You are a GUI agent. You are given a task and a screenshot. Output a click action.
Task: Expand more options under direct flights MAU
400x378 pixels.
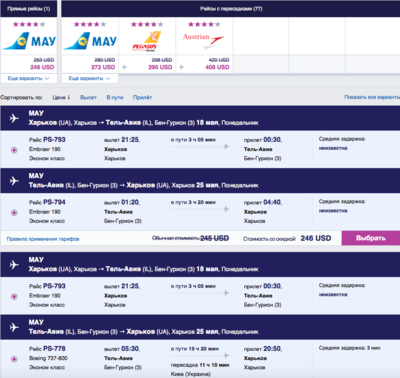pos(29,79)
